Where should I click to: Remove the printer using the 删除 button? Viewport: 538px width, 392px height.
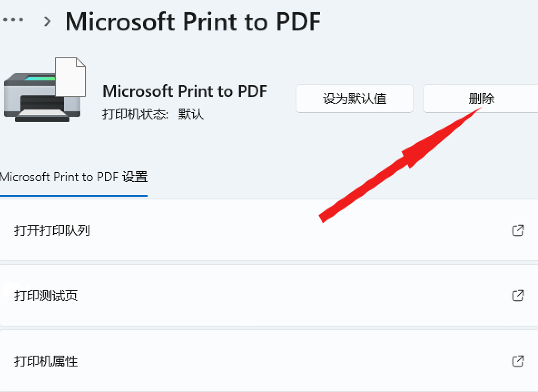[481, 99]
